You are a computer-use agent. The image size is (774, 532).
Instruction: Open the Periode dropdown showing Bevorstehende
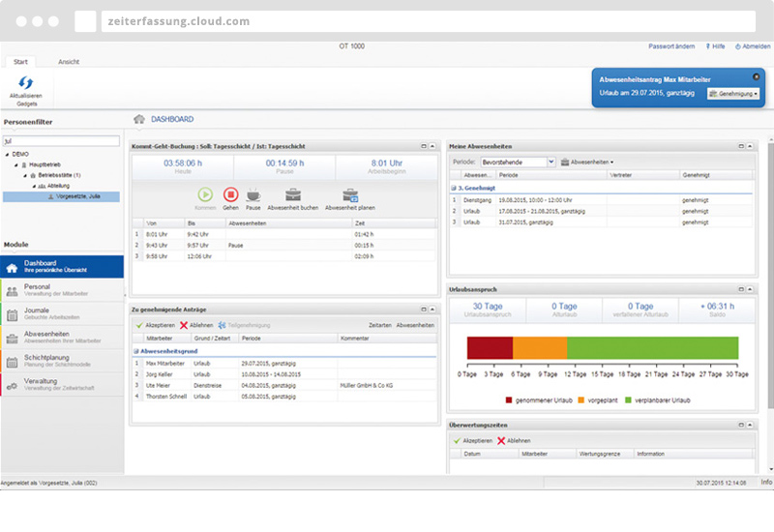point(551,162)
